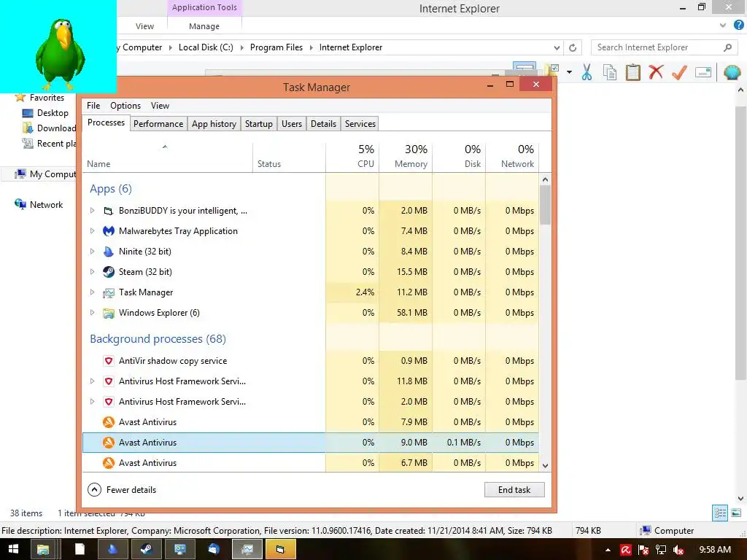
Task: Switch to the Users tab
Action: click(x=292, y=124)
